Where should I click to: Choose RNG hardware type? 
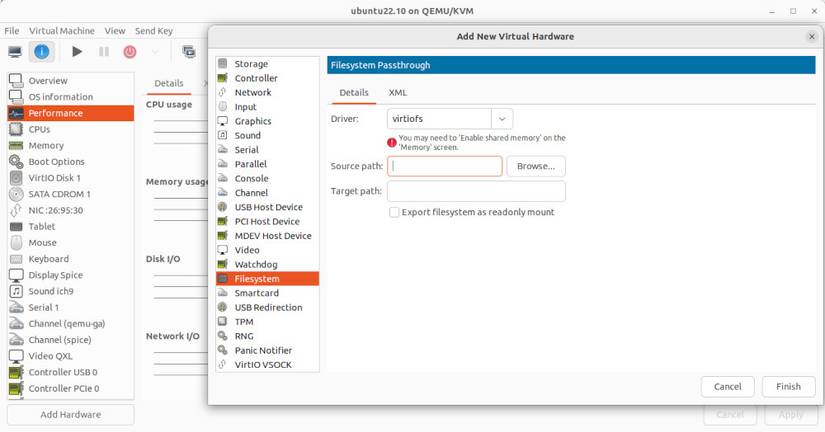coord(267,336)
